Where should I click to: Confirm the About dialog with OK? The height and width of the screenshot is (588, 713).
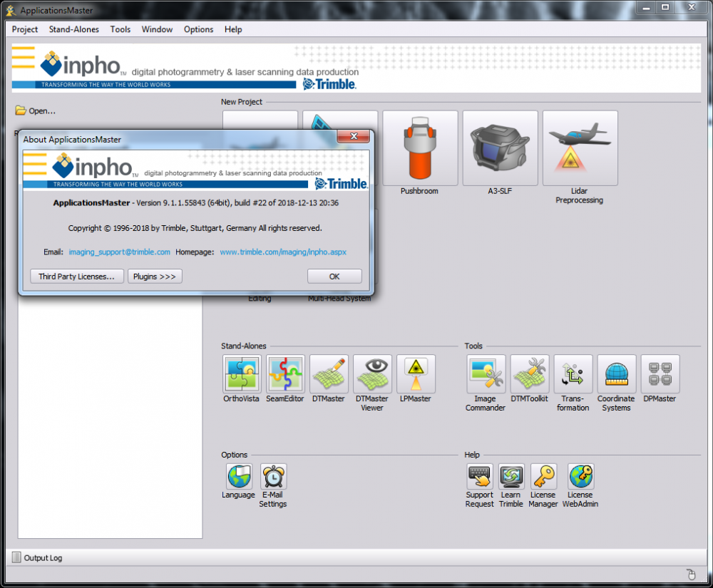(334, 276)
